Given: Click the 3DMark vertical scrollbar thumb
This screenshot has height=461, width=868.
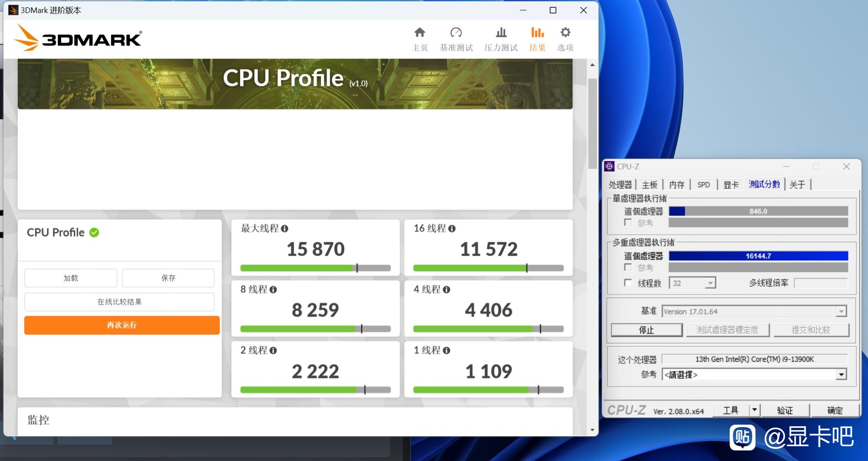Looking at the screenshot, I should pyautogui.click(x=592, y=124).
